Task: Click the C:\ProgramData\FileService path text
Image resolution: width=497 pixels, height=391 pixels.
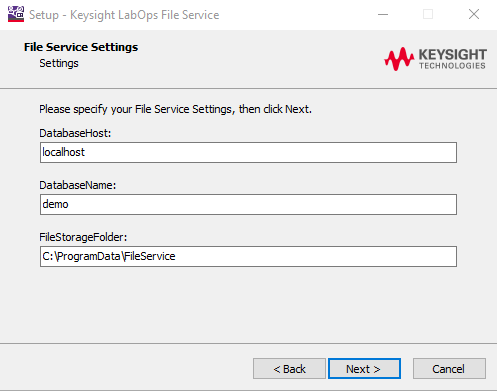Action: coord(109,256)
